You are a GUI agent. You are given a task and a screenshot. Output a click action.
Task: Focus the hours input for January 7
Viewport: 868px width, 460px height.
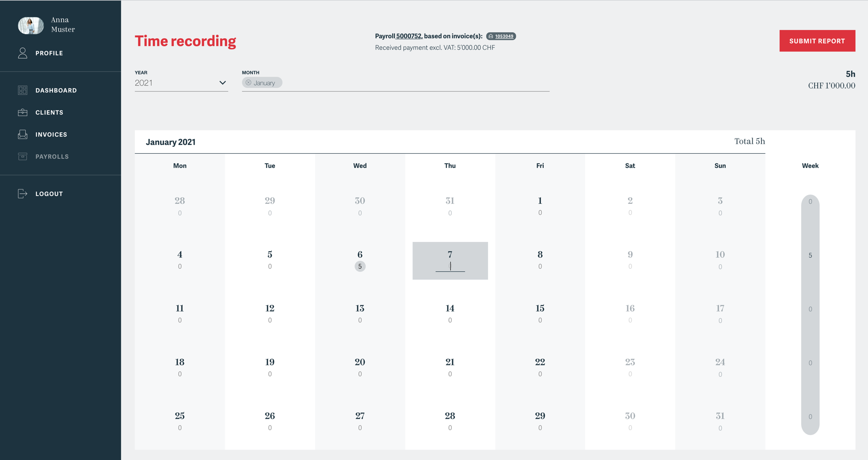(450, 266)
